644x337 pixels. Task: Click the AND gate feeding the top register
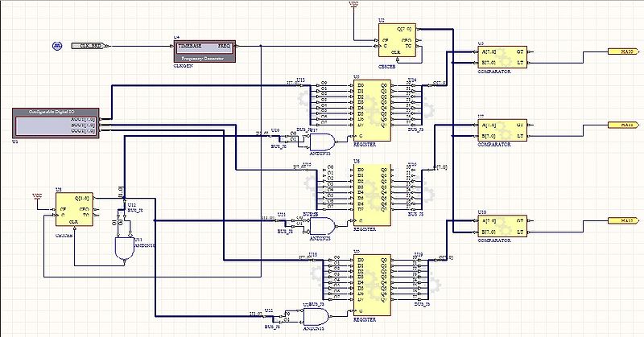tap(323, 137)
